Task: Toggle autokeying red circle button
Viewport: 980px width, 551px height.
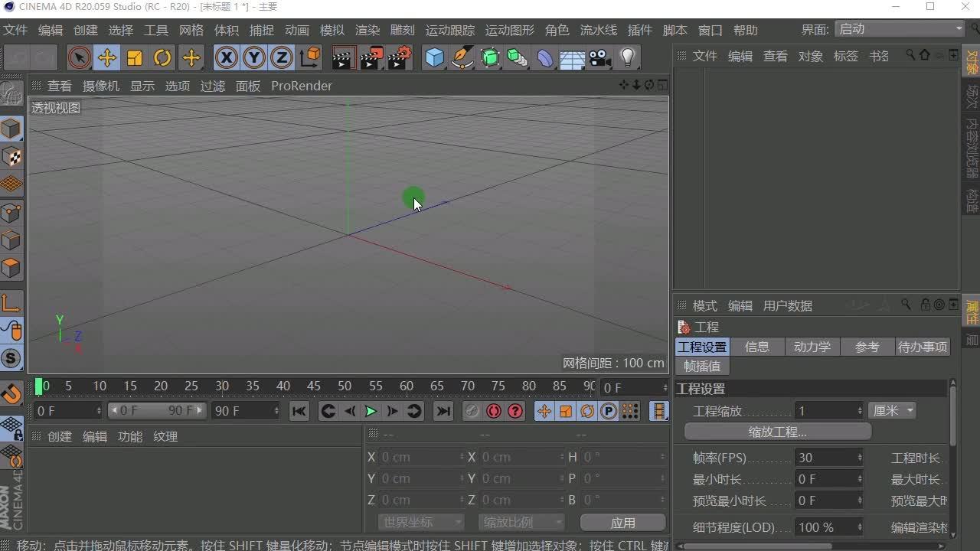Action: (x=494, y=411)
